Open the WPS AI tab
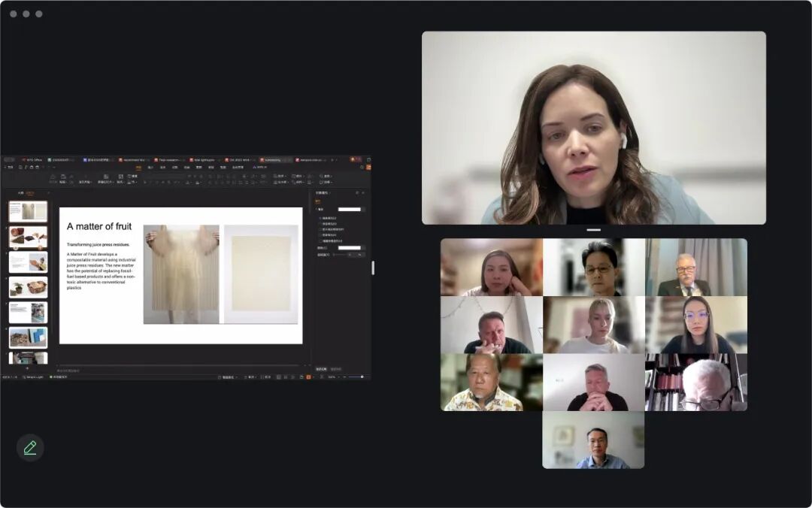812x508 pixels. click(x=260, y=168)
